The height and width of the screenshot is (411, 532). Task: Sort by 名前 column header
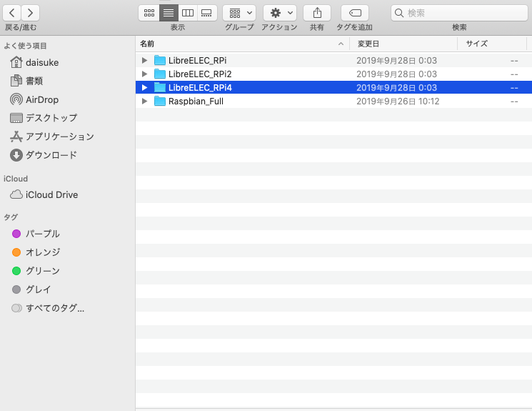(x=243, y=44)
